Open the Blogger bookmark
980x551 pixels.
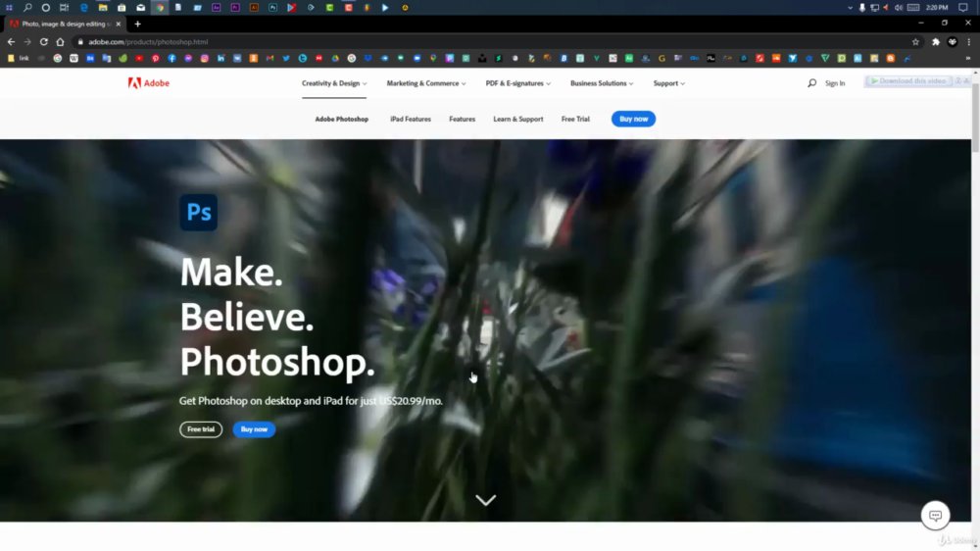[x=891, y=58]
